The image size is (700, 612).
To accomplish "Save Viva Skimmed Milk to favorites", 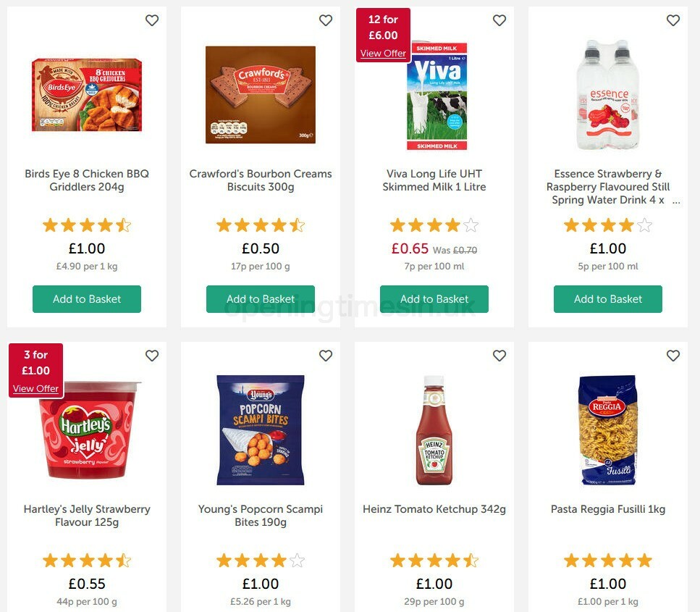I will coord(499,20).
